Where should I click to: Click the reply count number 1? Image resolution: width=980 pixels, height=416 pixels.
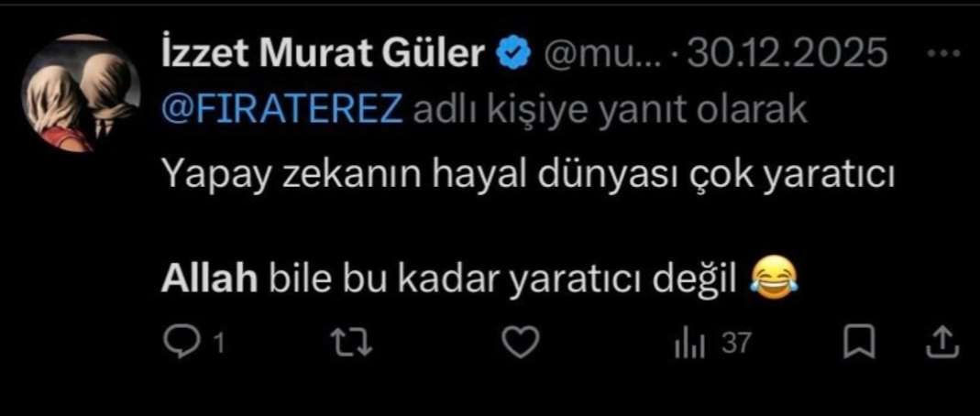(218, 345)
